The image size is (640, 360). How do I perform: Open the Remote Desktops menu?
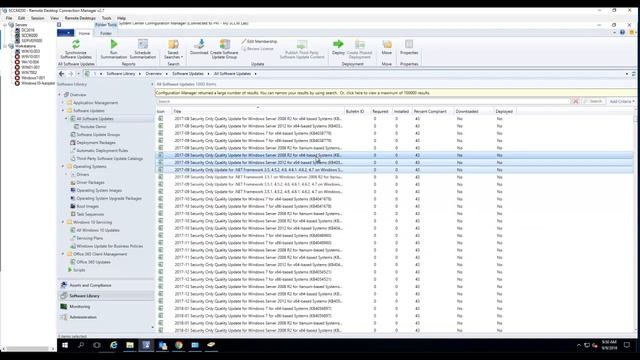[80, 18]
